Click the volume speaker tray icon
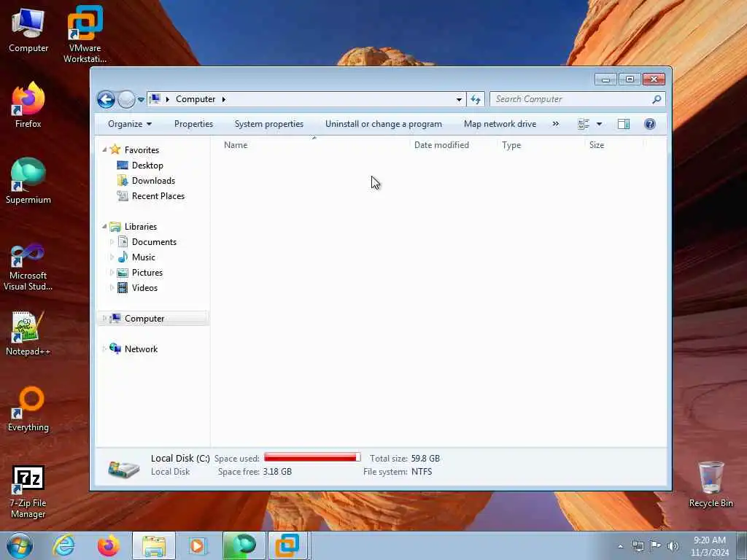747x560 pixels. coord(673,545)
